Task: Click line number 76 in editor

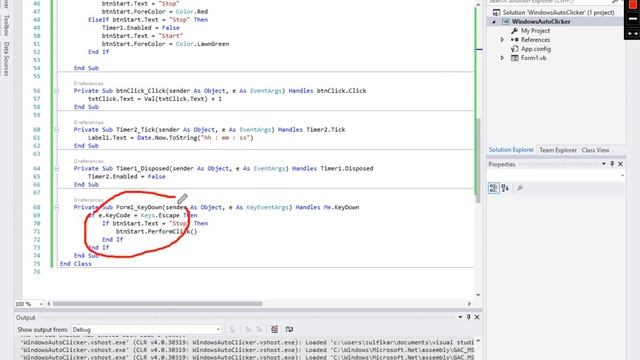Action: (x=37, y=272)
